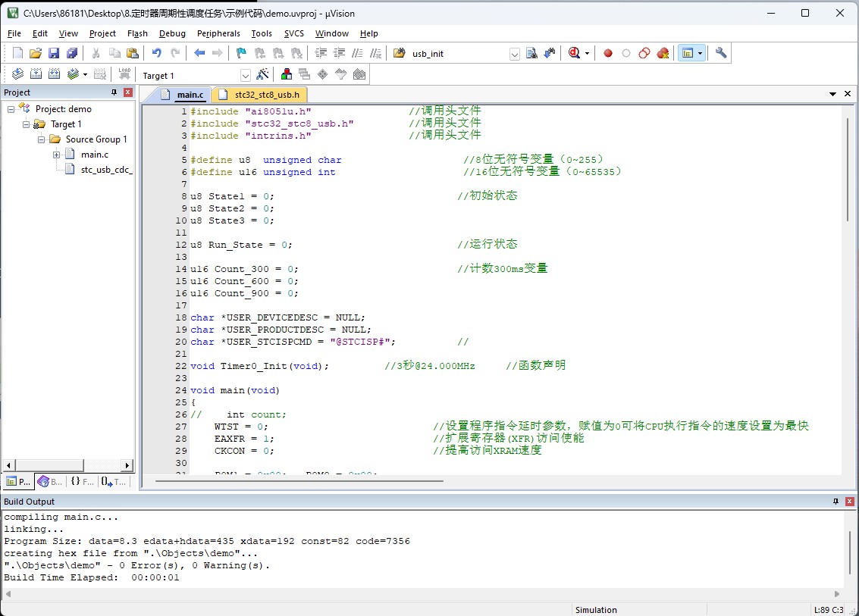Click the Manage Project Items colored blocks icon
This screenshot has width=859, height=616.
tap(287, 74)
